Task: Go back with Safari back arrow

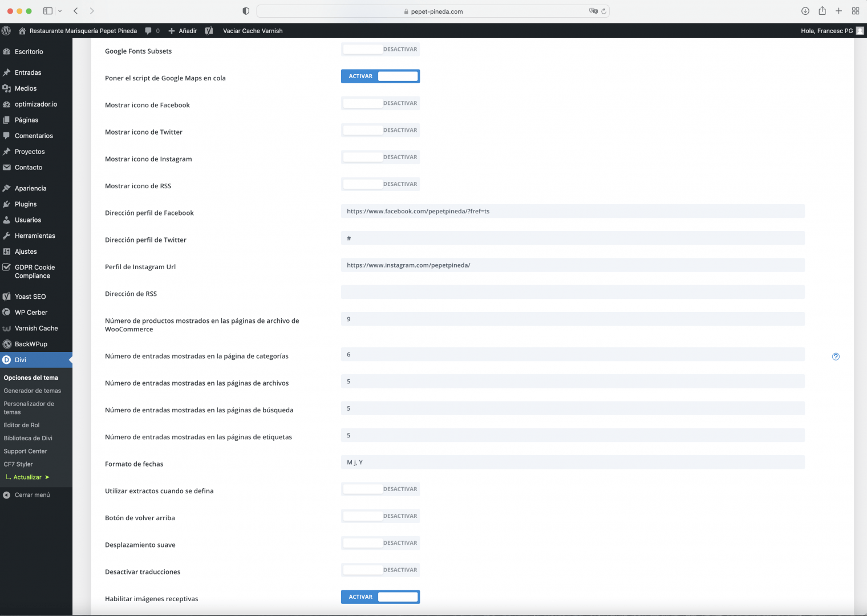Action: [x=75, y=11]
